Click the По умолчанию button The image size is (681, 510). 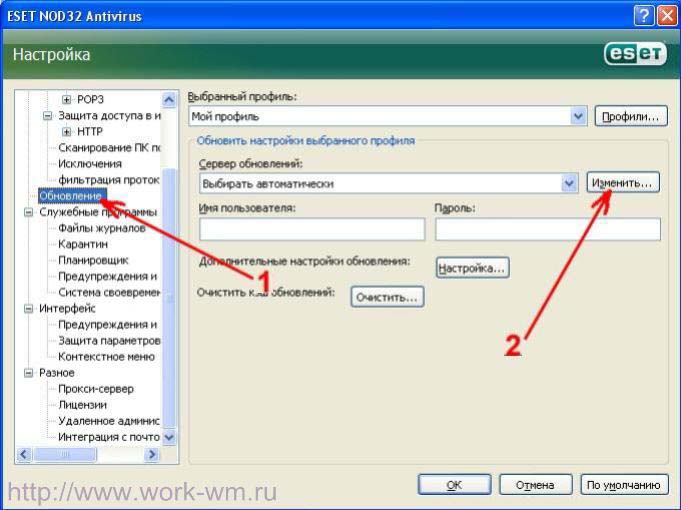tap(624, 484)
